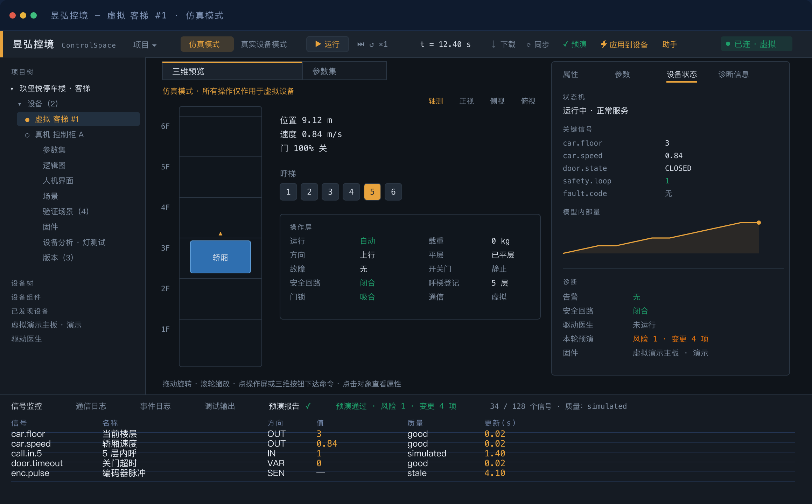The image size is (812, 504).
Task: Choose the 正视 front view
Action: [467, 101]
